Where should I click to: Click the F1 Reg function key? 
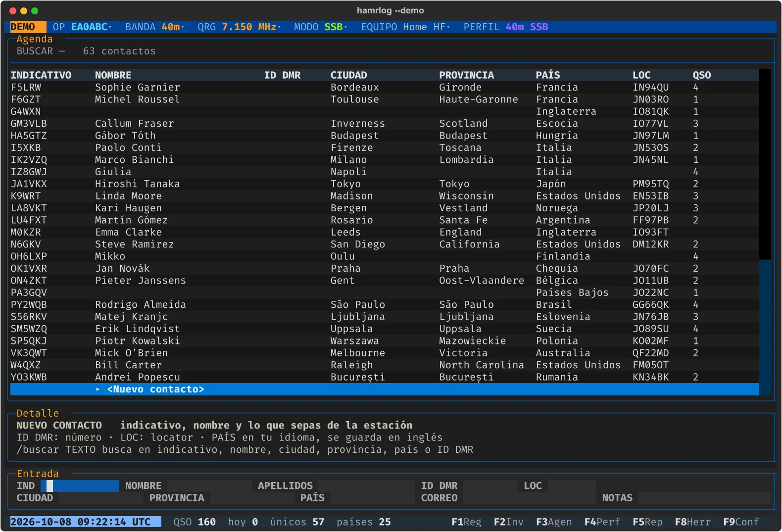coord(466,522)
